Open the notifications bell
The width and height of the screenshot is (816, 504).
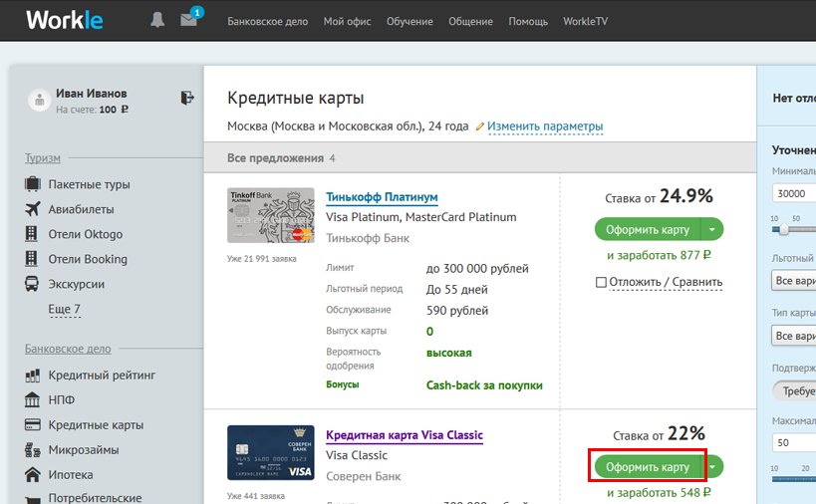tap(157, 20)
